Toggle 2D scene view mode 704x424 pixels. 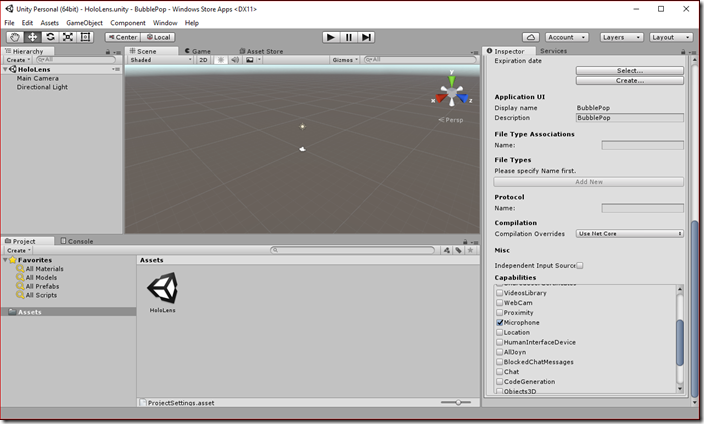click(x=203, y=60)
